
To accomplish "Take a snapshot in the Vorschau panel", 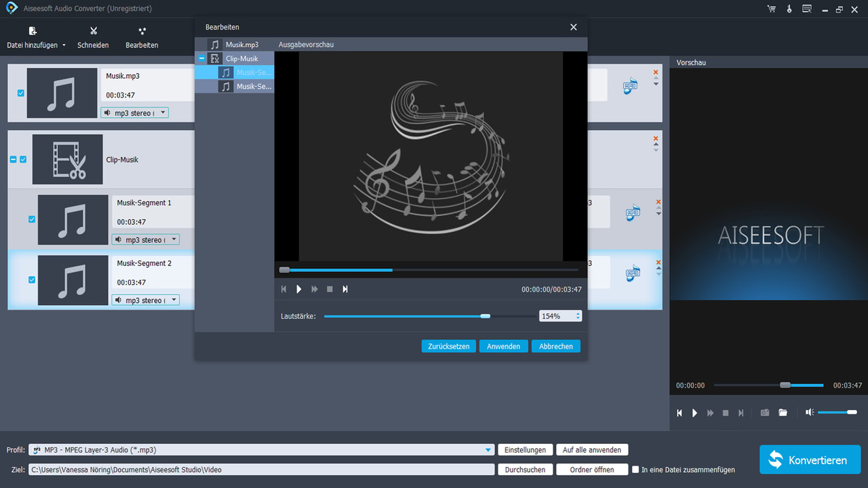I will [765, 412].
